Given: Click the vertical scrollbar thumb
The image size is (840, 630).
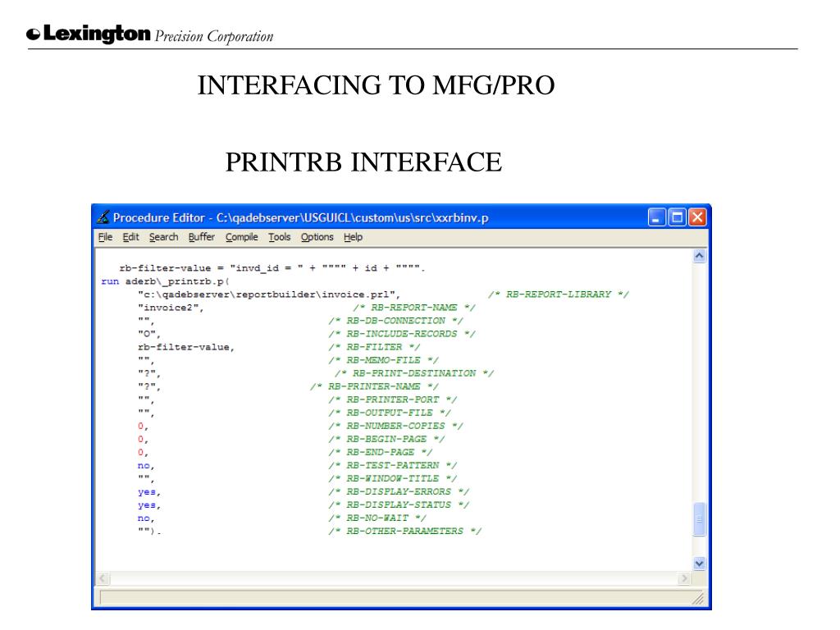Looking at the screenshot, I should (x=699, y=518).
